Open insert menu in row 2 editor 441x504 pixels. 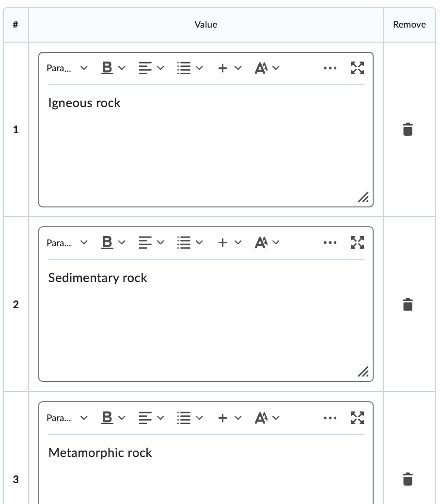(x=229, y=243)
